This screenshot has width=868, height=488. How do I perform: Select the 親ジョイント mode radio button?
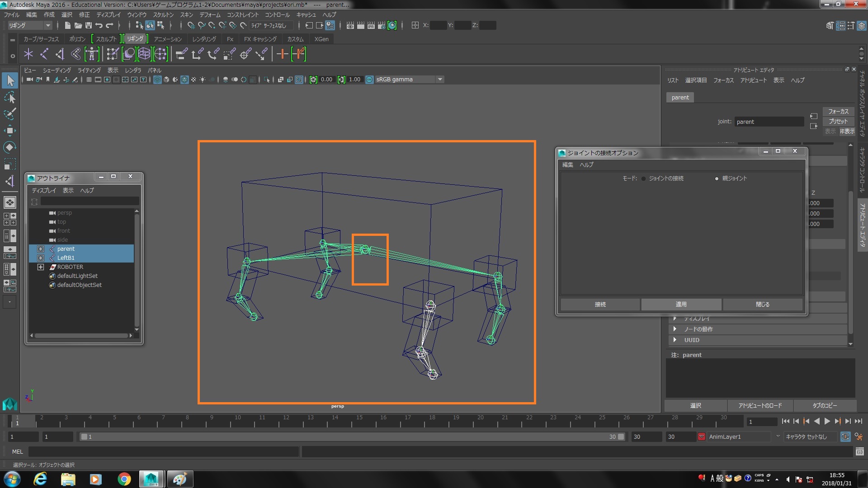click(717, 178)
